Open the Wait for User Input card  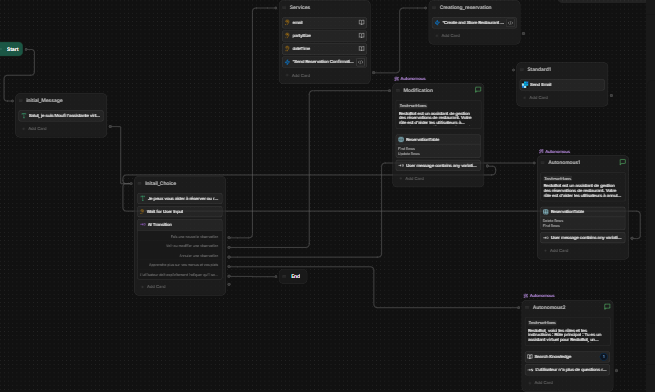(x=180, y=211)
